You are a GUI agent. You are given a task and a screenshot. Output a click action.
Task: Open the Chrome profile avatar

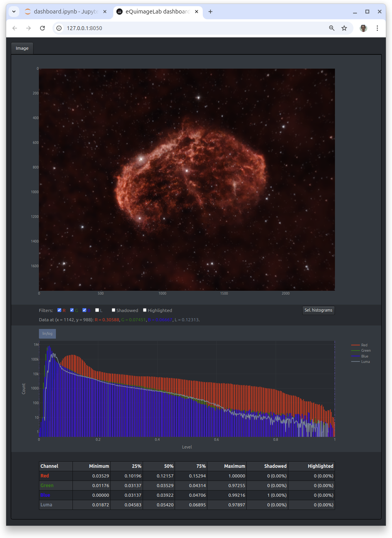tap(363, 28)
